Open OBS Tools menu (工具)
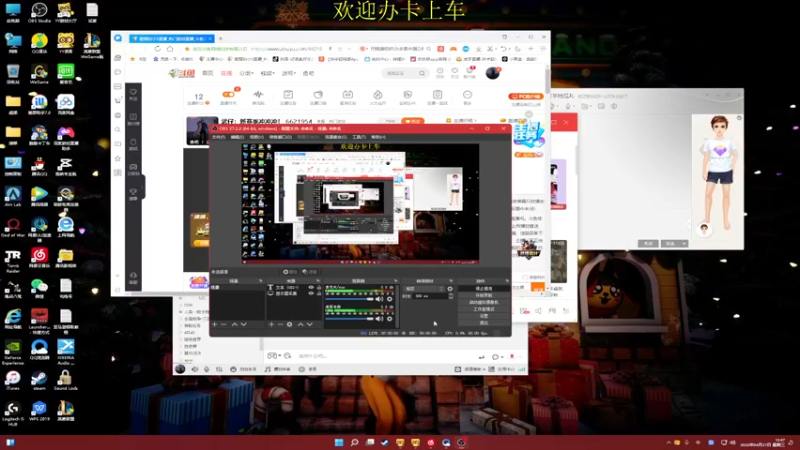This screenshot has width=800, height=450. [x=359, y=137]
